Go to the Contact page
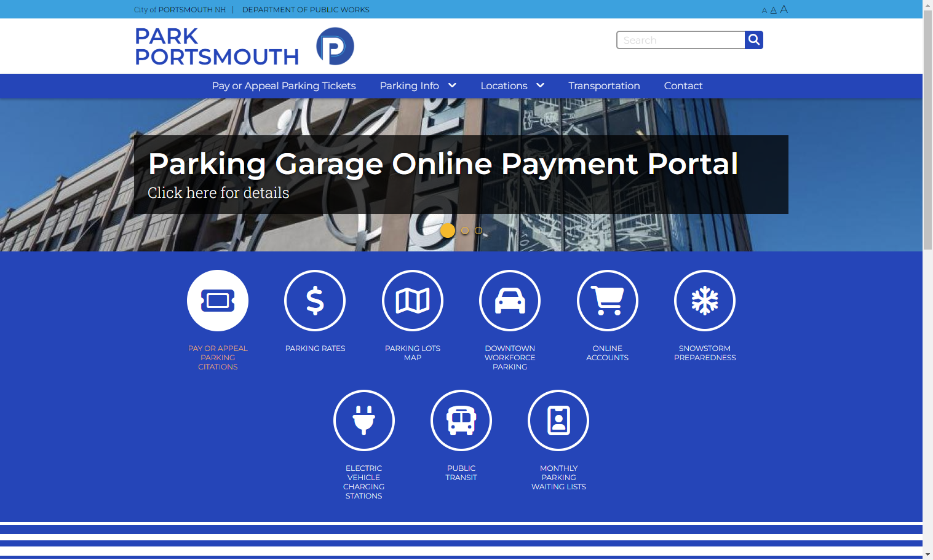 (x=683, y=86)
